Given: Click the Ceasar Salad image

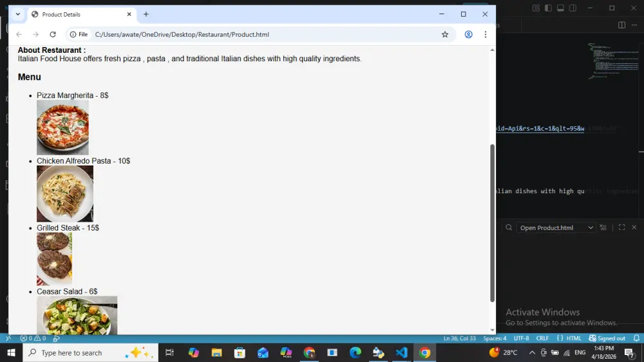Looking at the screenshot, I should click(77, 315).
